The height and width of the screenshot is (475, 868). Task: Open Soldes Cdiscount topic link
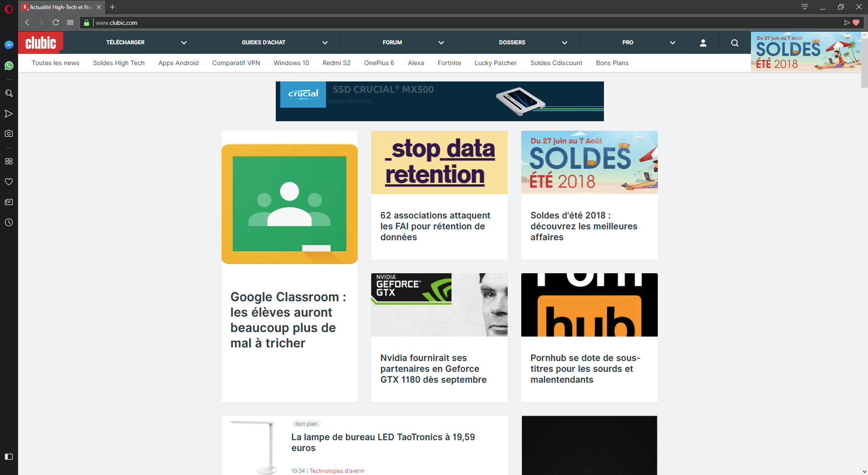[x=556, y=63]
